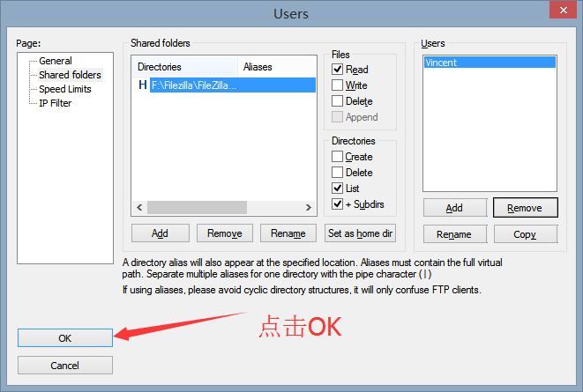Viewport: 583px width, 392px height.
Task: Click the right scroll arrow in directories list
Action: (x=308, y=207)
